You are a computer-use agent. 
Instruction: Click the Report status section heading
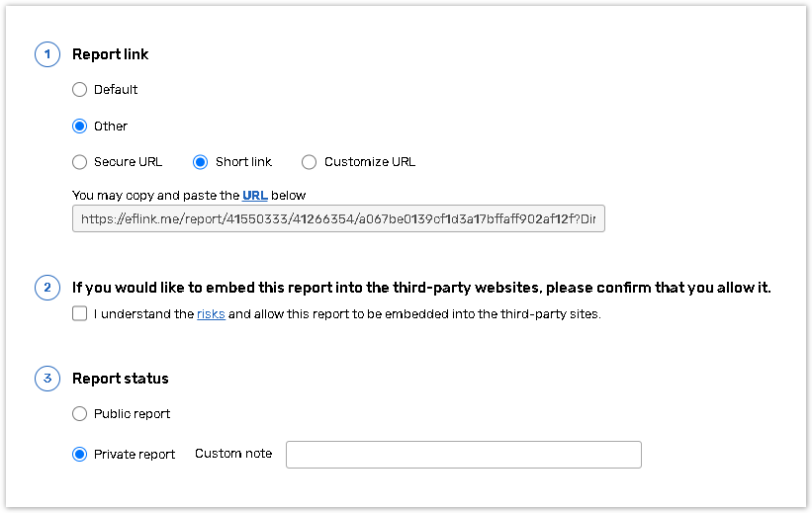click(x=121, y=379)
